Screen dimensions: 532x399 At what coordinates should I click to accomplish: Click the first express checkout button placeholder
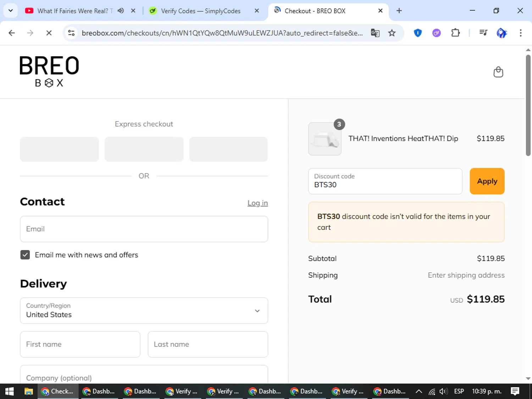click(x=59, y=149)
